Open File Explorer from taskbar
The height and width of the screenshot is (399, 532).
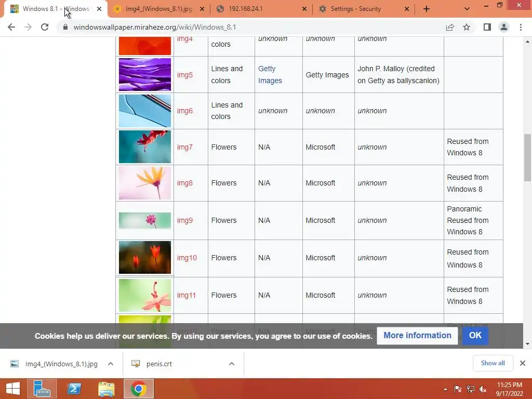click(x=107, y=389)
